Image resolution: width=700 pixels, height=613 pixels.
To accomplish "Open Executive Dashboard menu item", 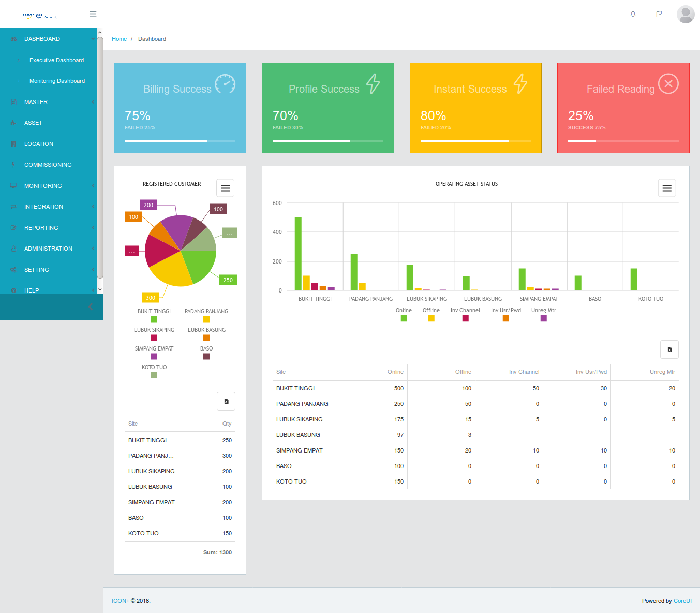I will point(56,60).
